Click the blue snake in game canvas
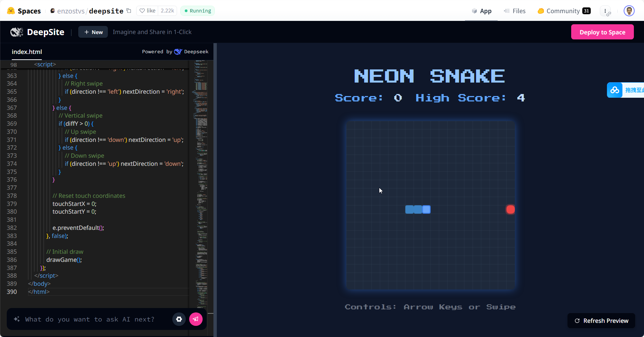Viewport: 644px width, 337px height. point(418,209)
